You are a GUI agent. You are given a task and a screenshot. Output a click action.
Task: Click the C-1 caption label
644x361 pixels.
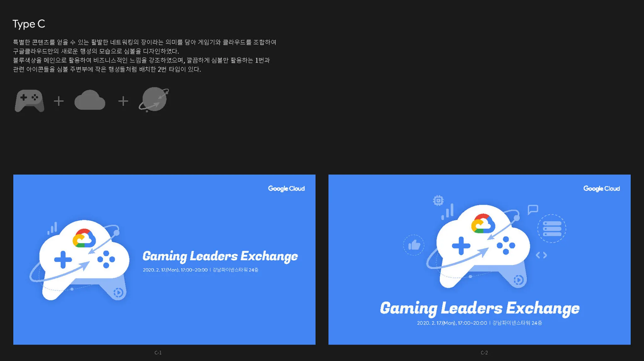tap(158, 353)
